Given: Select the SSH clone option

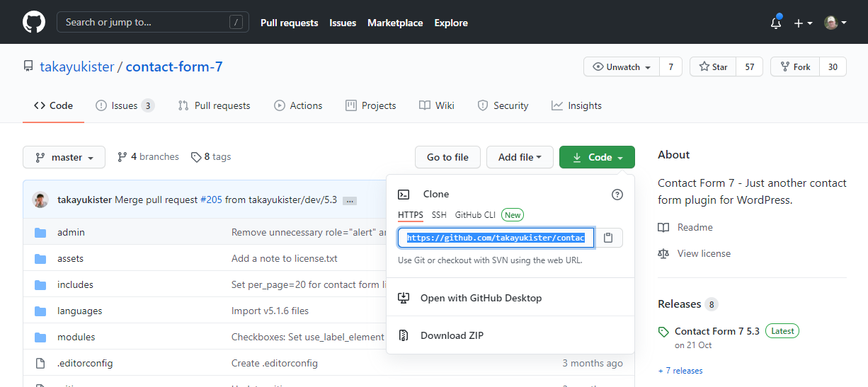Looking at the screenshot, I should coord(439,215).
